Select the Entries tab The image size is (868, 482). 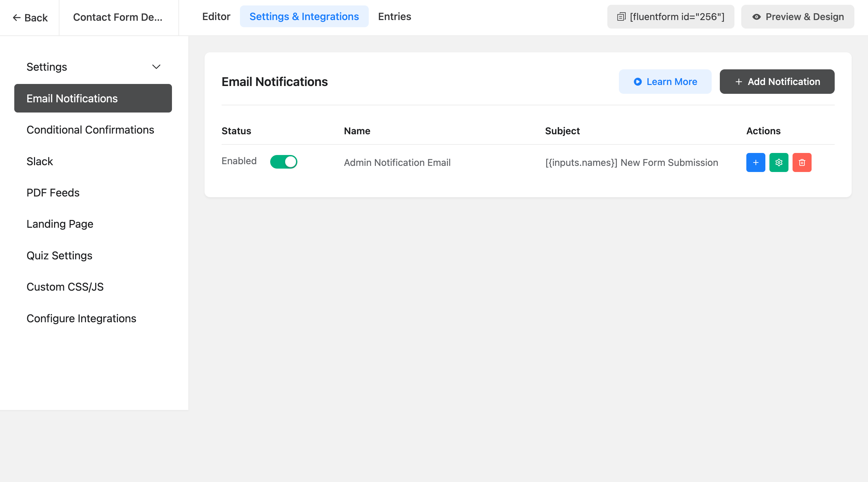click(395, 16)
